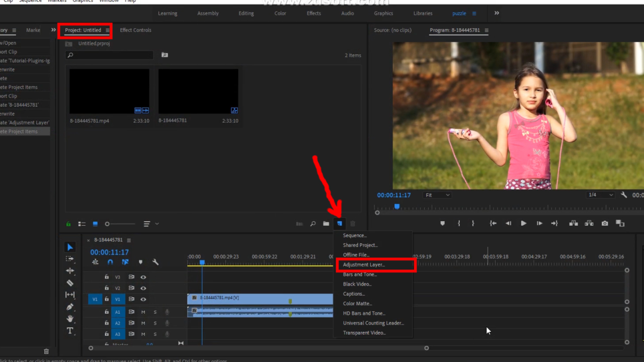Play the Program monitor video
Image resolution: width=644 pixels, height=362 pixels.
(x=524, y=223)
